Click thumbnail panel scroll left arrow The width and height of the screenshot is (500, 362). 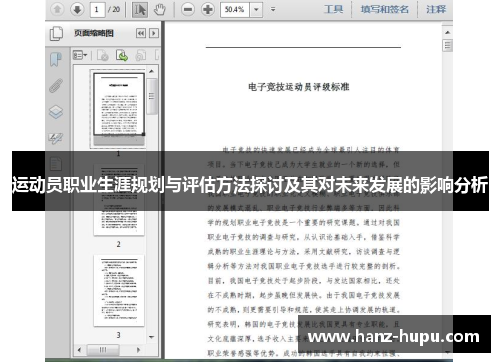point(79,350)
